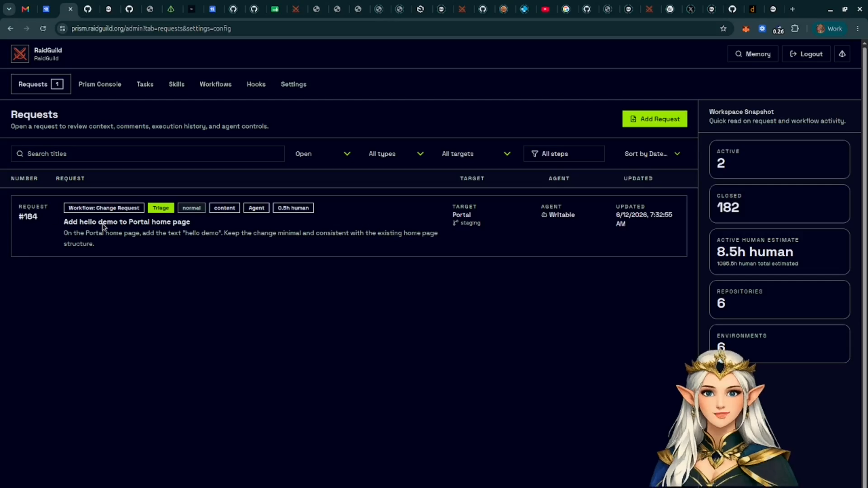Click the Agent tag on request #184
The image size is (868, 488).
click(x=256, y=208)
